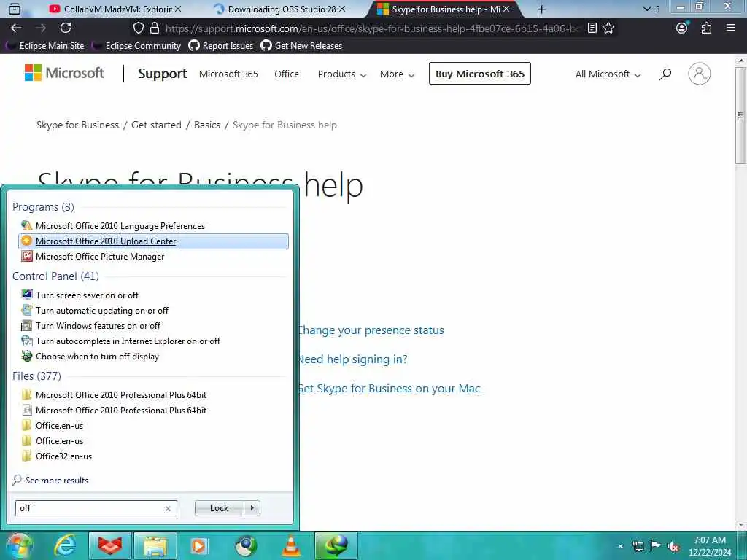
Task: Launch VLC from the taskbar cone icon
Action: (x=291, y=545)
